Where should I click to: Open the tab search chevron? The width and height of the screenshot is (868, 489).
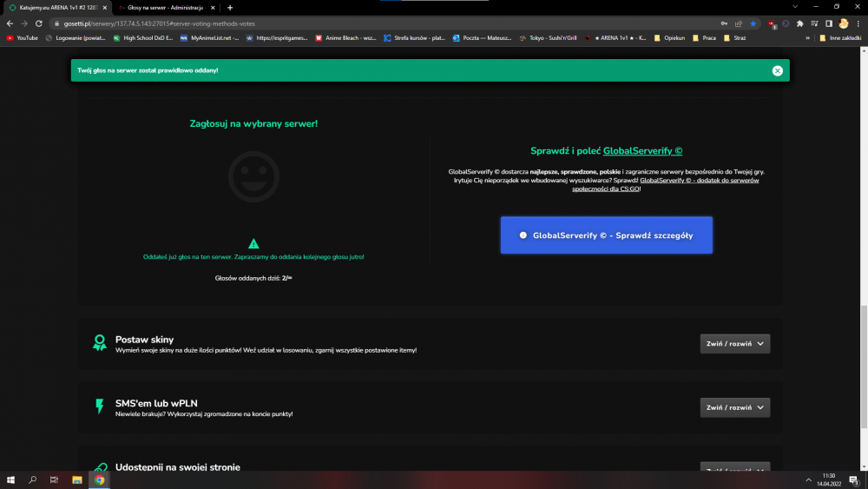coord(795,7)
